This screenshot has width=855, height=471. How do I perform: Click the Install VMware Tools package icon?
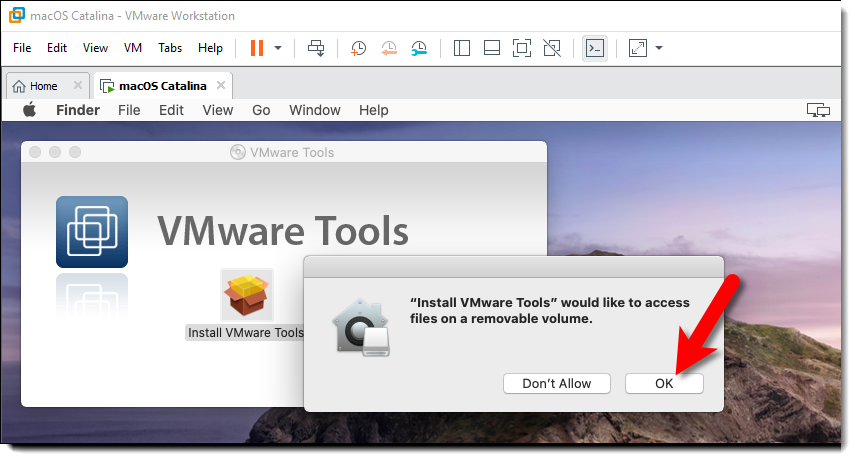[246, 295]
